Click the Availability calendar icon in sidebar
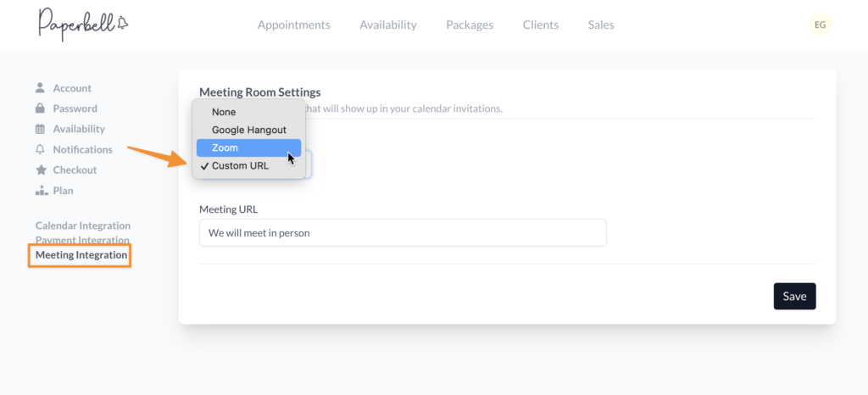 pos(40,129)
